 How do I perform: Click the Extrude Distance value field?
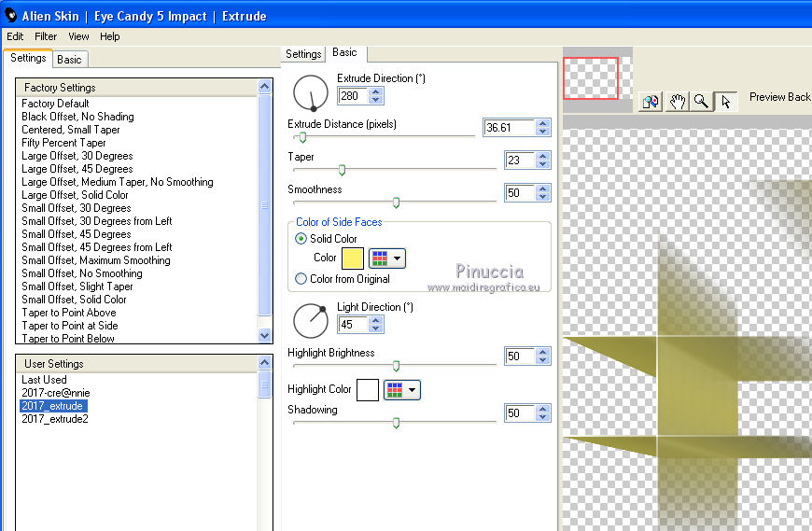[x=509, y=127]
